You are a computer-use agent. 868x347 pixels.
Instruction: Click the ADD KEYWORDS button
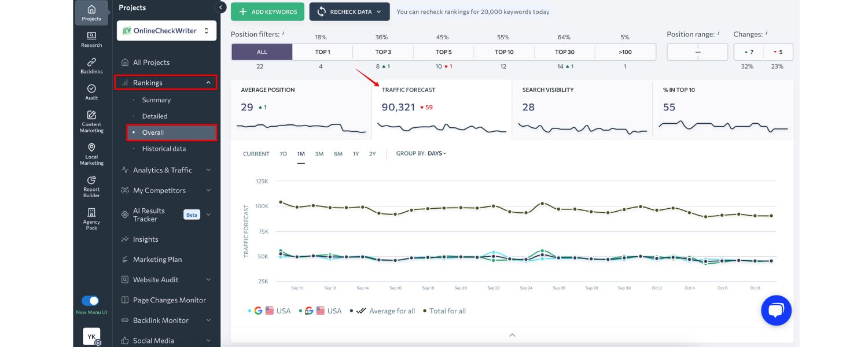[x=267, y=11]
